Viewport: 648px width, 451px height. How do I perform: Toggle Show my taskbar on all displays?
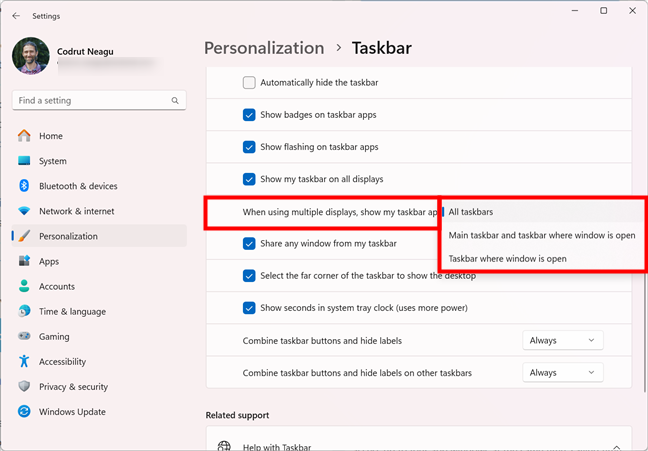249,179
